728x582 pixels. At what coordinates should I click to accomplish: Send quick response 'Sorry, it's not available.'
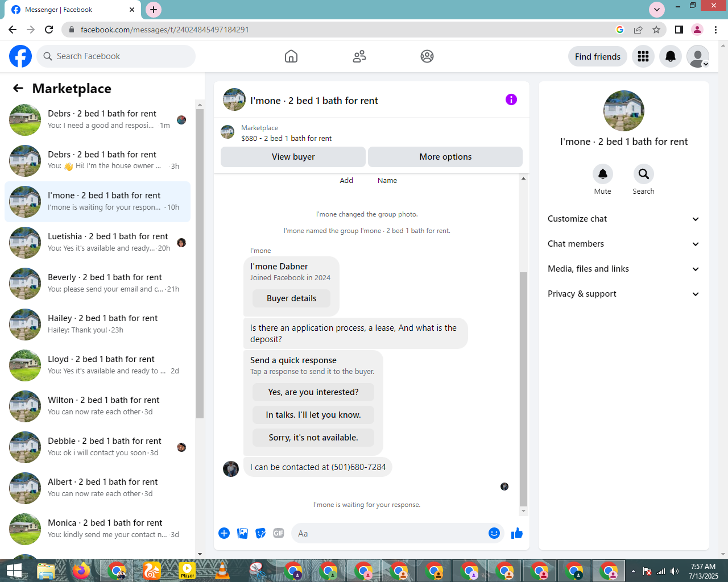click(x=313, y=438)
